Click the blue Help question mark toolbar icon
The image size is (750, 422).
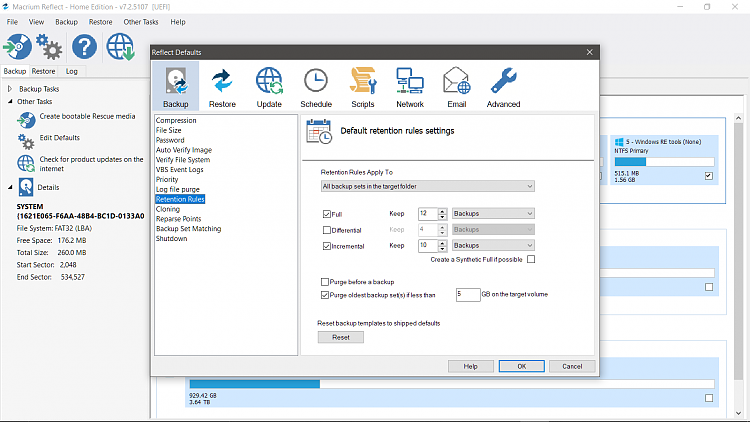coord(84,46)
